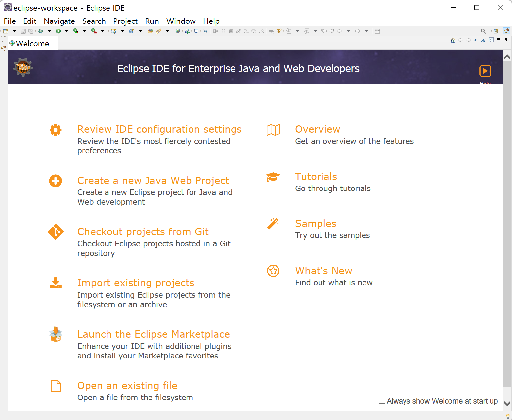Open the Edit menu

click(30, 21)
